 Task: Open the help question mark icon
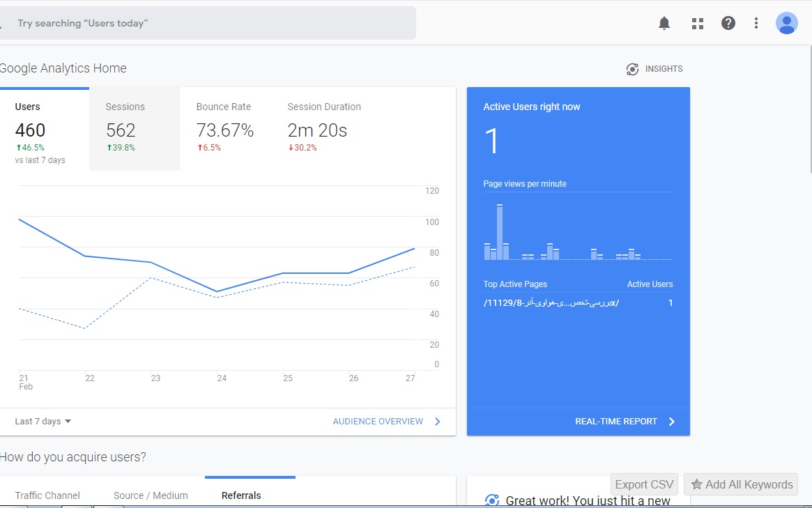tap(728, 23)
